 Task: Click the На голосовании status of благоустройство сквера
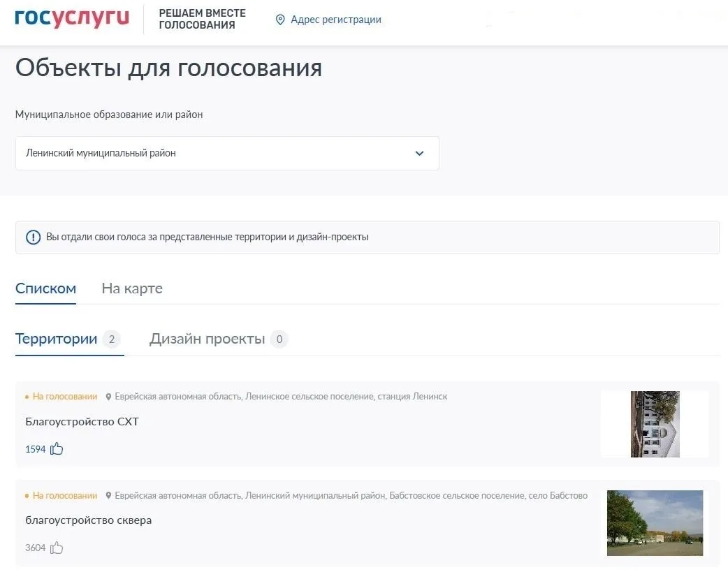(x=64, y=495)
